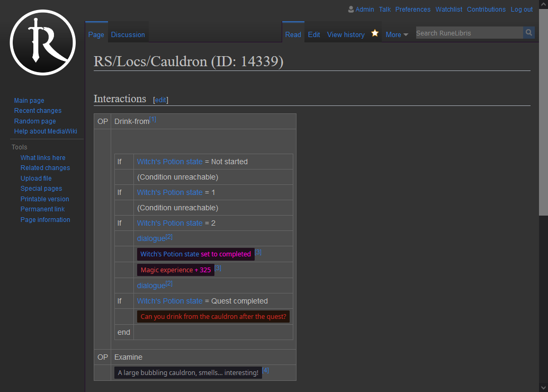Image resolution: width=548 pixels, height=392 pixels.
Task: Click the search magnifier button
Action: coord(529,33)
